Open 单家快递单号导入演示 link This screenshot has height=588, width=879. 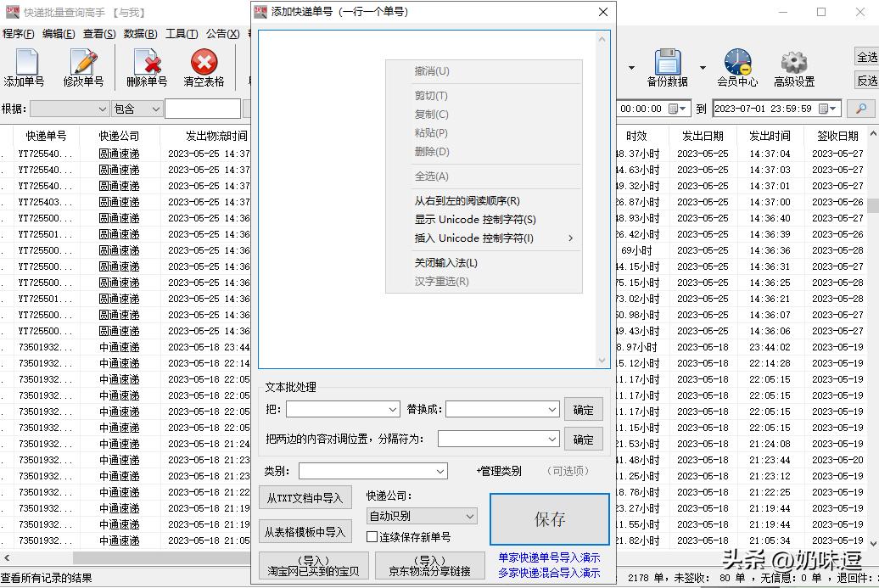pyautogui.click(x=550, y=557)
